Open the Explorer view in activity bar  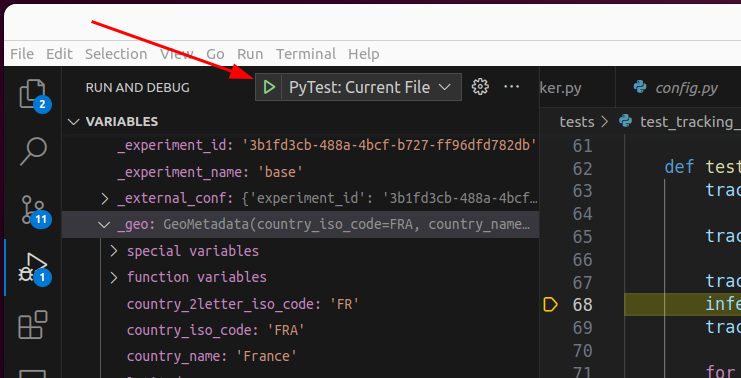pos(32,94)
